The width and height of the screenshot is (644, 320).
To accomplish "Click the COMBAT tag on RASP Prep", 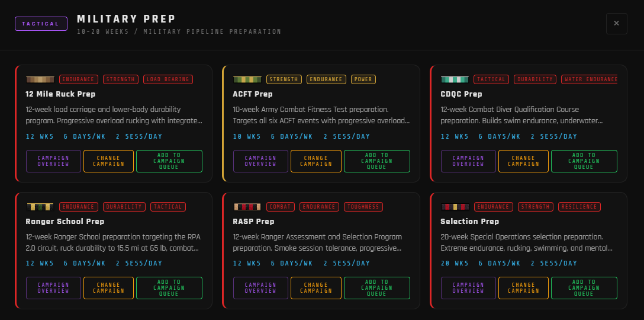I will (281, 206).
